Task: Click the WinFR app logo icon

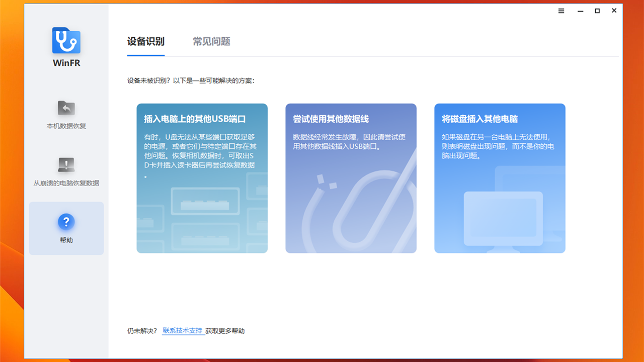Action: [x=66, y=40]
